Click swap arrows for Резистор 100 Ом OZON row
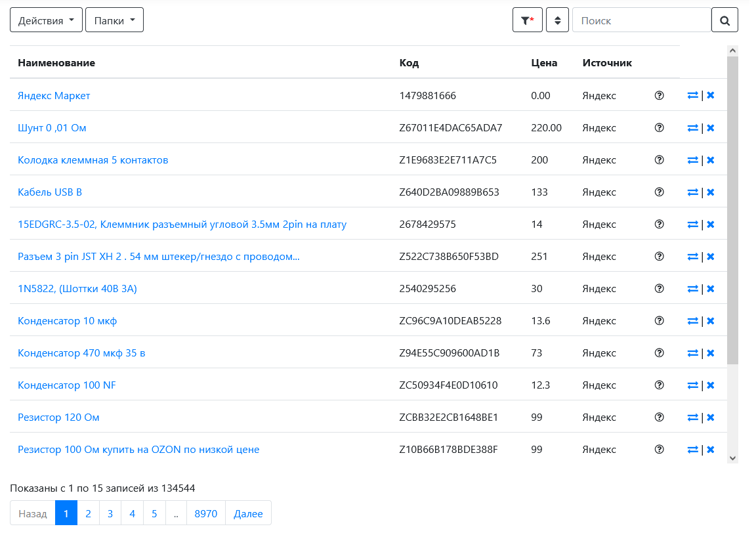This screenshot has width=756, height=535. (693, 450)
